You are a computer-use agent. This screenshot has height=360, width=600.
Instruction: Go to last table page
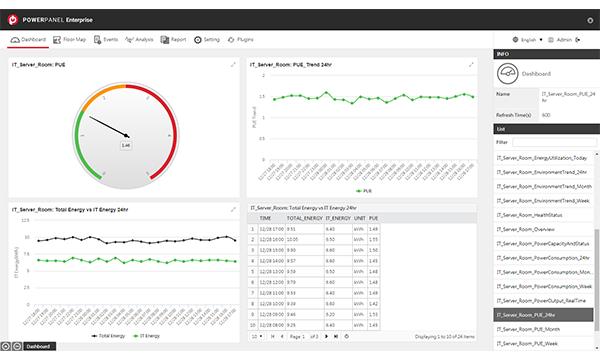point(336,337)
